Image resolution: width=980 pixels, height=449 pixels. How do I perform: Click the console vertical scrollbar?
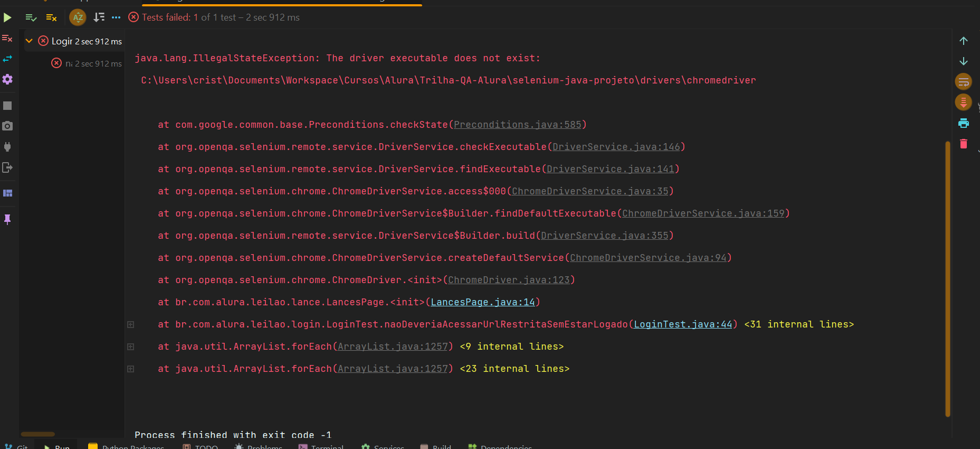pos(948,278)
